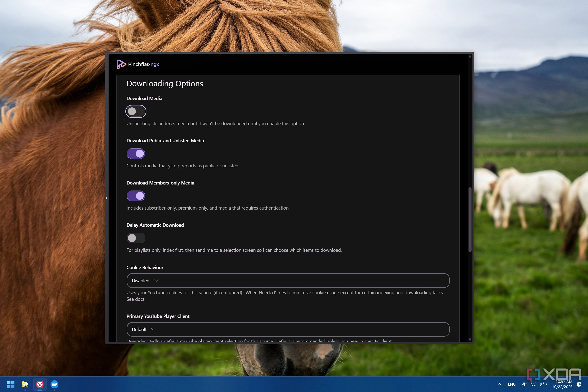Turn off Download Public and Unlisted Media
The image size is (588, 392).
tap(136, 153)
